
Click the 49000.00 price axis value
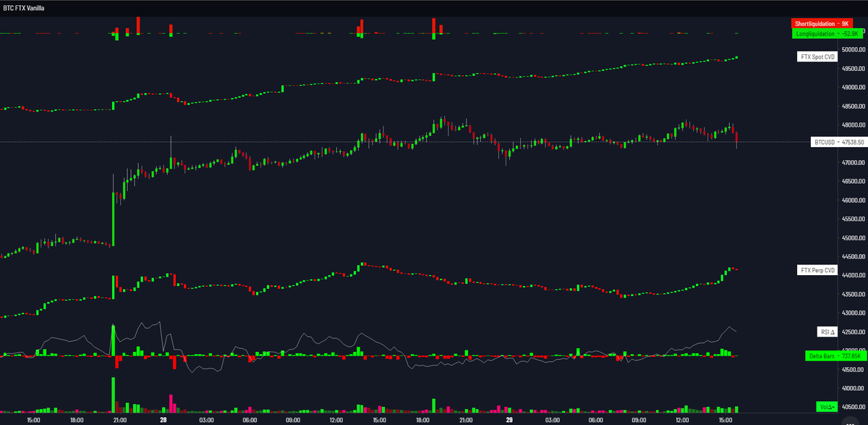(853, 88)
